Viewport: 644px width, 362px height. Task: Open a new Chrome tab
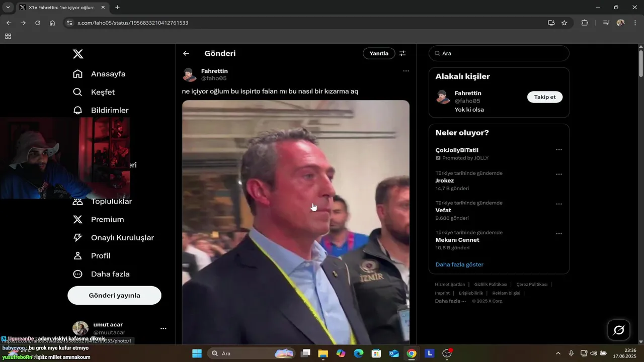tap(117, 8)
